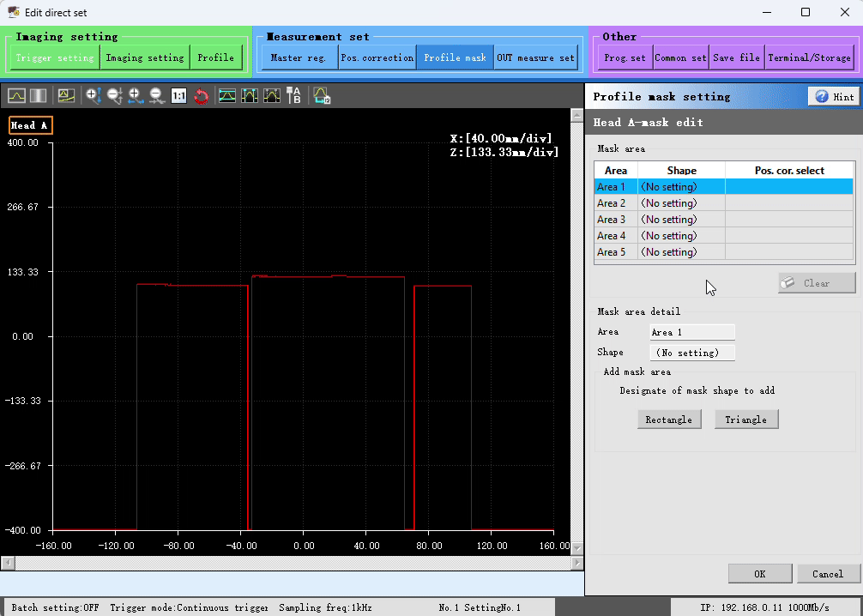Viewport: 863px width, 616px height.
Task: Click the horizontal scrollbar left arrow
Action: tap(7, 563)
